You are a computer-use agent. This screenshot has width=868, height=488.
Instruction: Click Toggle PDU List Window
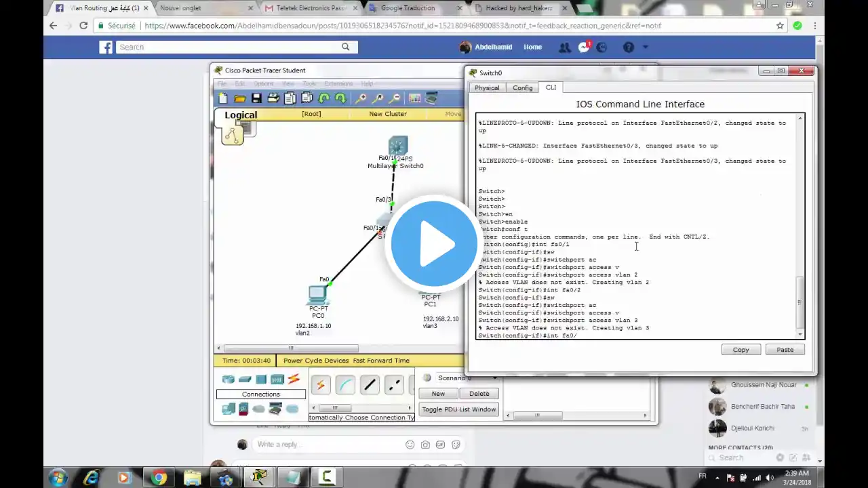coord(458,409)
